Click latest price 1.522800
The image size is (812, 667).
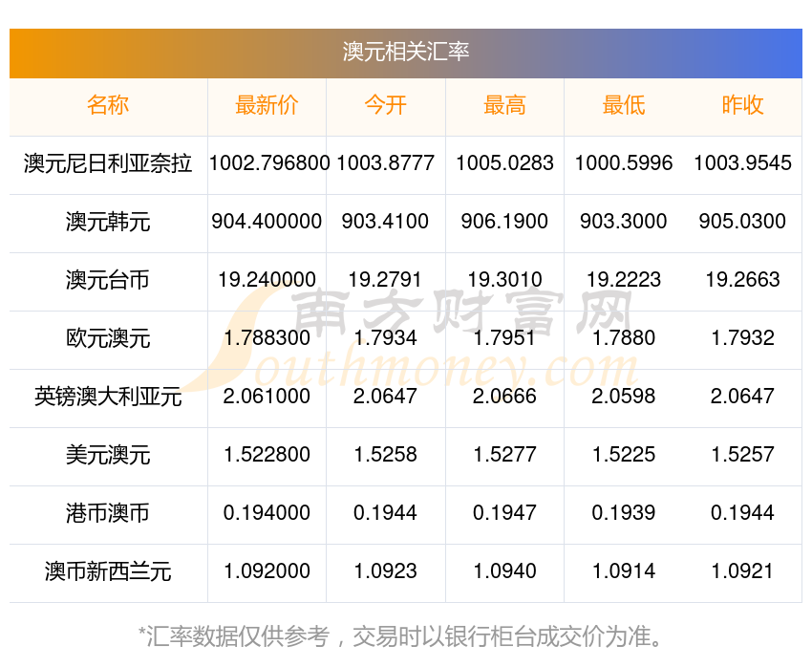[x=267, y=455]
